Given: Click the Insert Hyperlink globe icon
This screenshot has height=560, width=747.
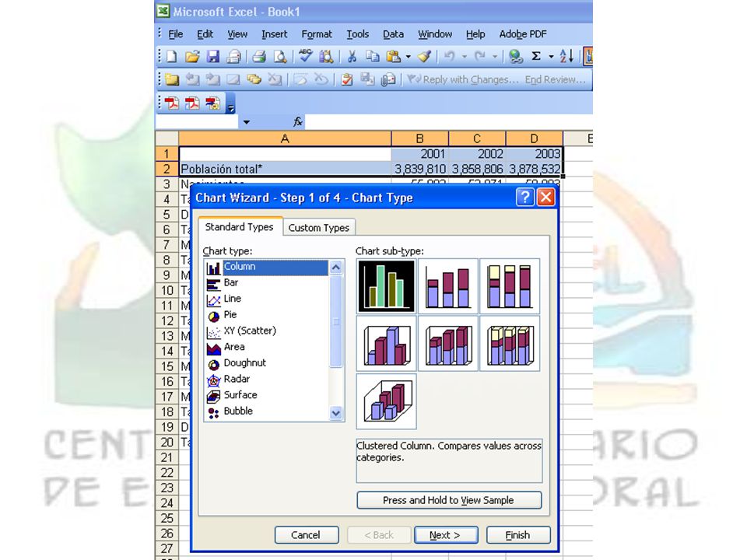Looking at the screenshot, I should [515, 57].
